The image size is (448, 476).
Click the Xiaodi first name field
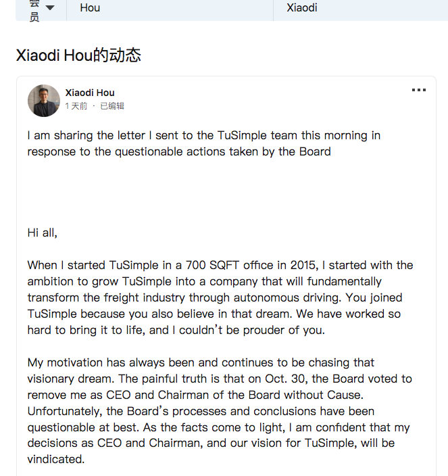point(361,9)
